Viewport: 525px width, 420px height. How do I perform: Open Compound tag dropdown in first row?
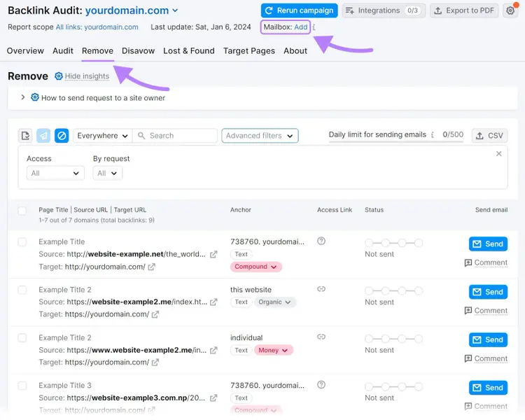click(x=255, y=267)
